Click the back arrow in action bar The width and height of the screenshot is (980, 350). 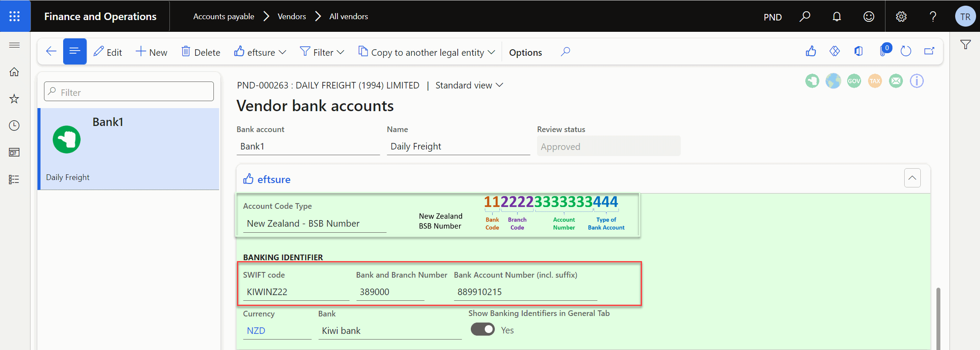pos(51,51)
